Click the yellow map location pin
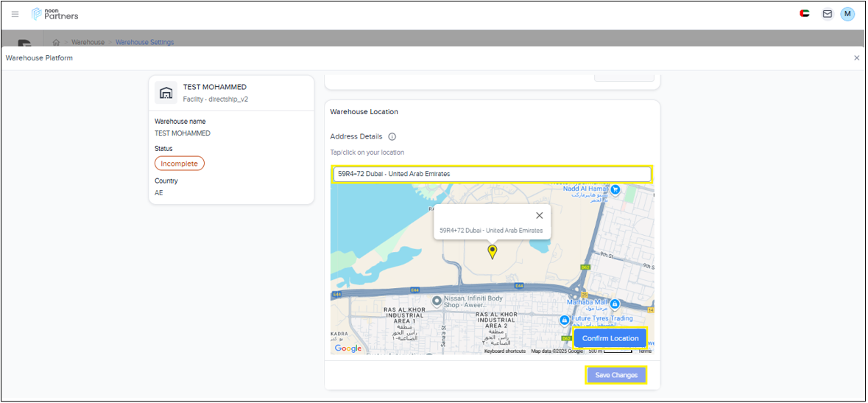The width and height of the screenshot is (868, 403). [493, 252]
